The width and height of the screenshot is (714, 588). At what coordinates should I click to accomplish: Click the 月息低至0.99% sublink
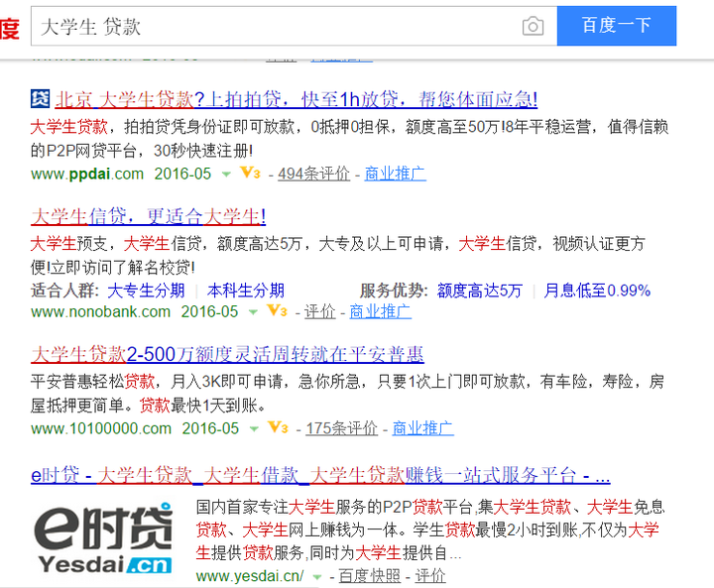[597, 291]
